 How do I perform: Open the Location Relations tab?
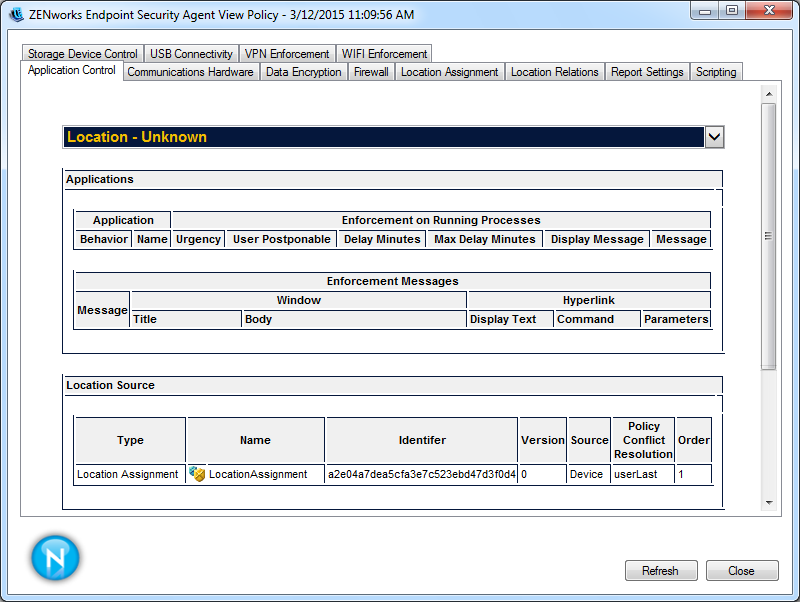(x=555, y=72)
